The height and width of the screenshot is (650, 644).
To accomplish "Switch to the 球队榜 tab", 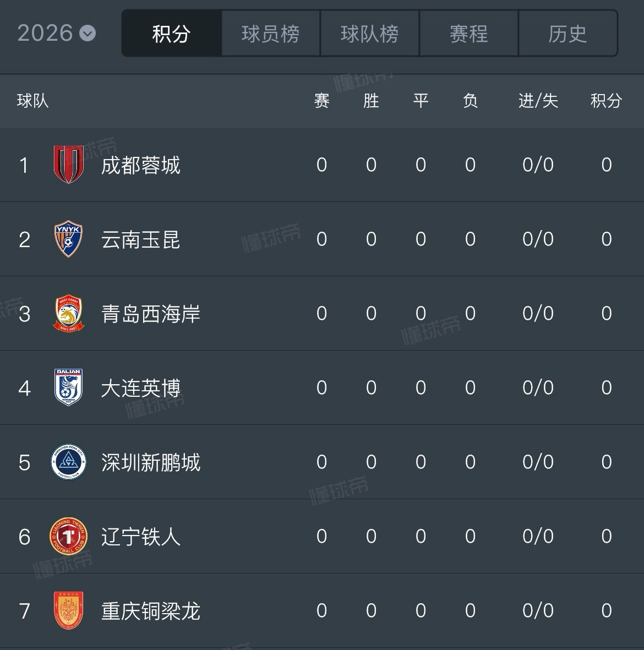I will [369, 34].
